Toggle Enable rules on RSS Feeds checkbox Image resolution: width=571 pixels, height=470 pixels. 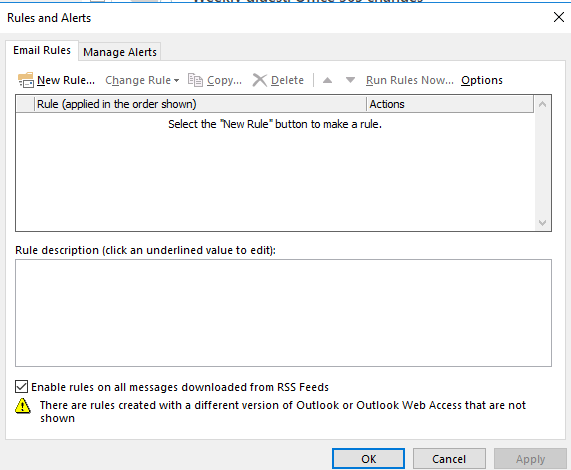tap(21, 387)
